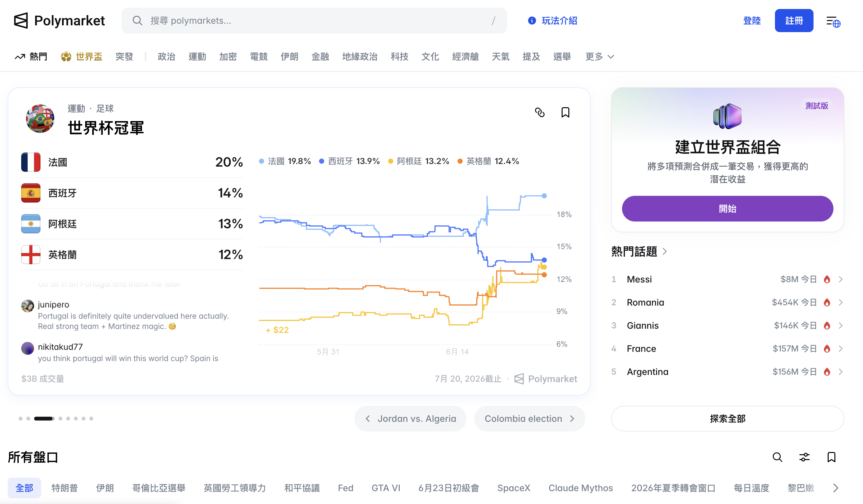Open the 玩法介紹 link
The width and height of the screenshot is (863, 504).
pyautogui.click(x=552, y=21)
